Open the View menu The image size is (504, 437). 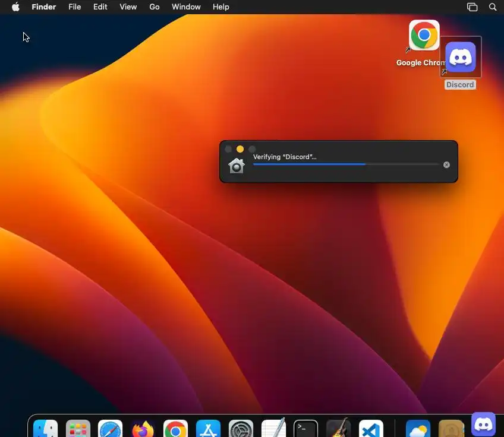pos(128,7)
